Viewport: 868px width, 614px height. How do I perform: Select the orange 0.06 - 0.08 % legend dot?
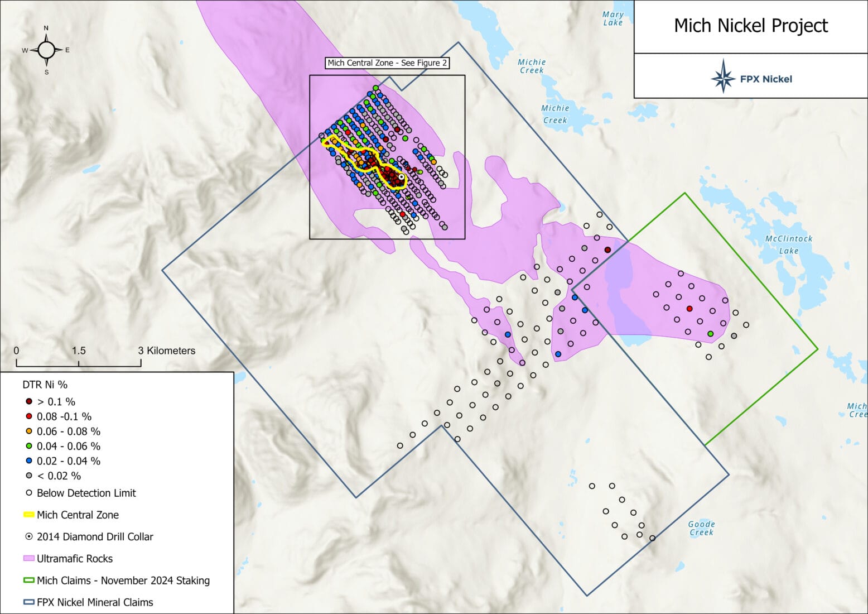click(29, 431)
